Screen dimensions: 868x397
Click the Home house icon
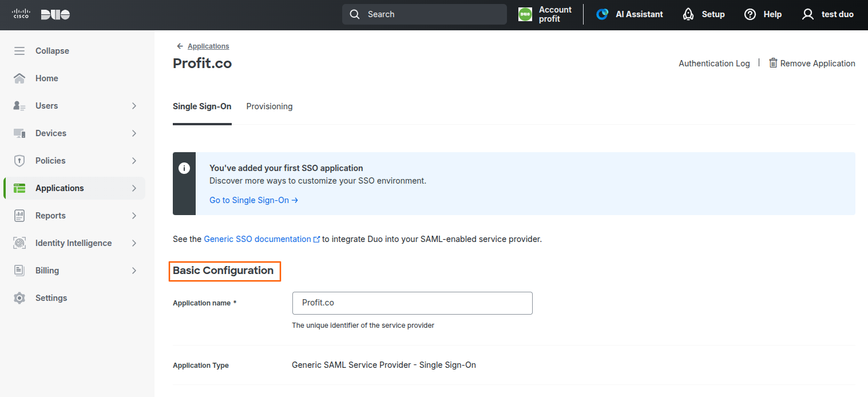tap(19, 78)
